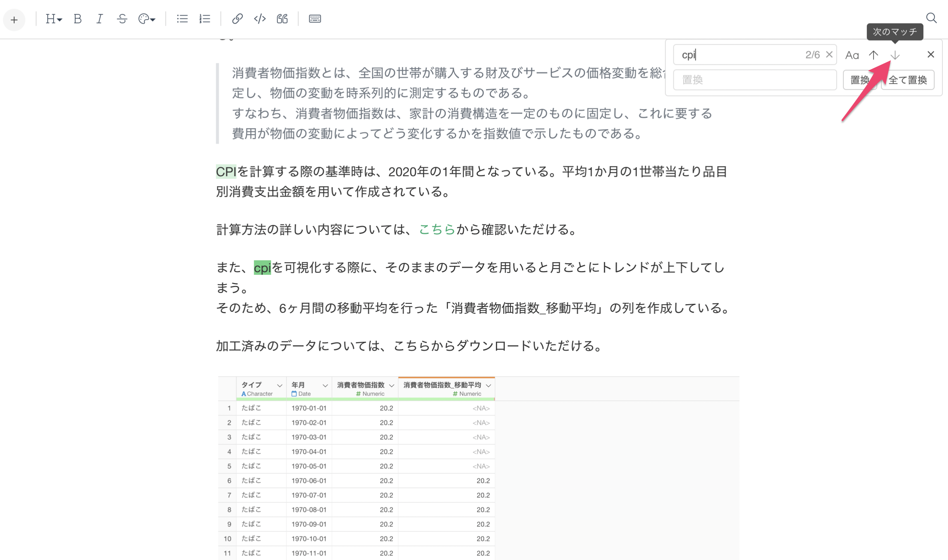
Task: Click date cell 1970-09-01
Action: coord(309,524)
